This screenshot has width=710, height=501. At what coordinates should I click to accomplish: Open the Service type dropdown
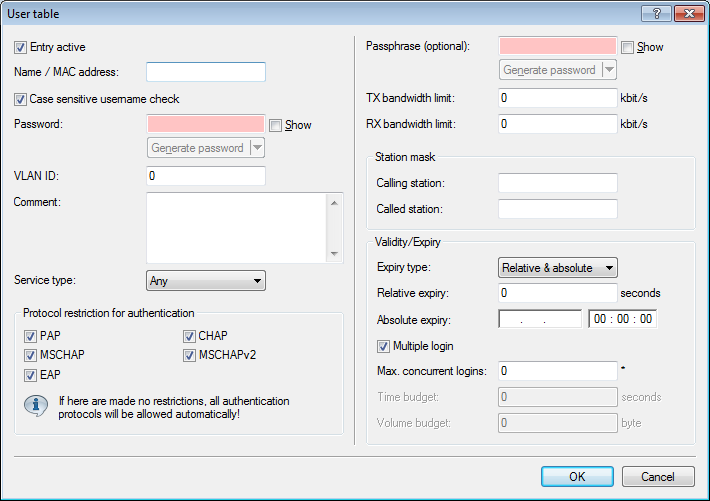click(x=205, y=281)
